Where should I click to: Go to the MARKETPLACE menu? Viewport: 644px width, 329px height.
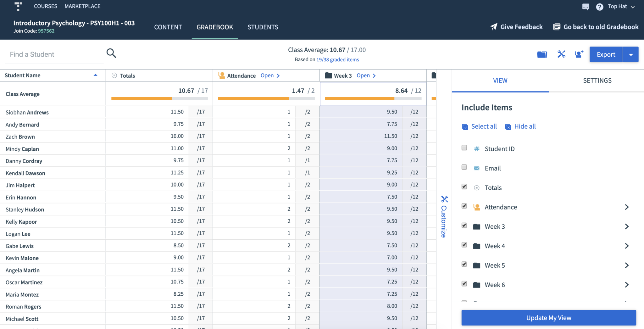click(x=82, y=6)
